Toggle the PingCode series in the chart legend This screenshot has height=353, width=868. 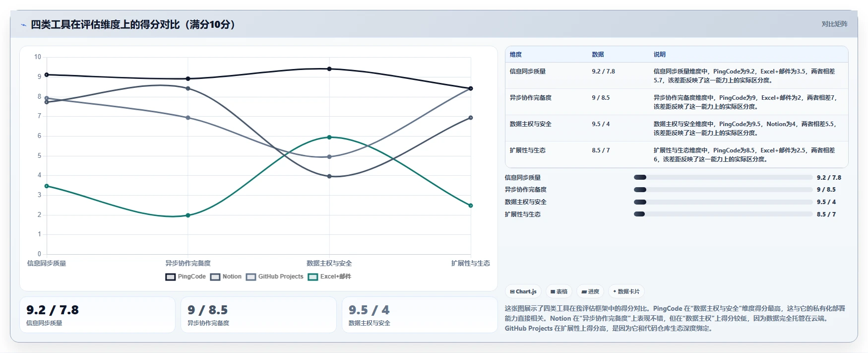click(x=186, y=277)
